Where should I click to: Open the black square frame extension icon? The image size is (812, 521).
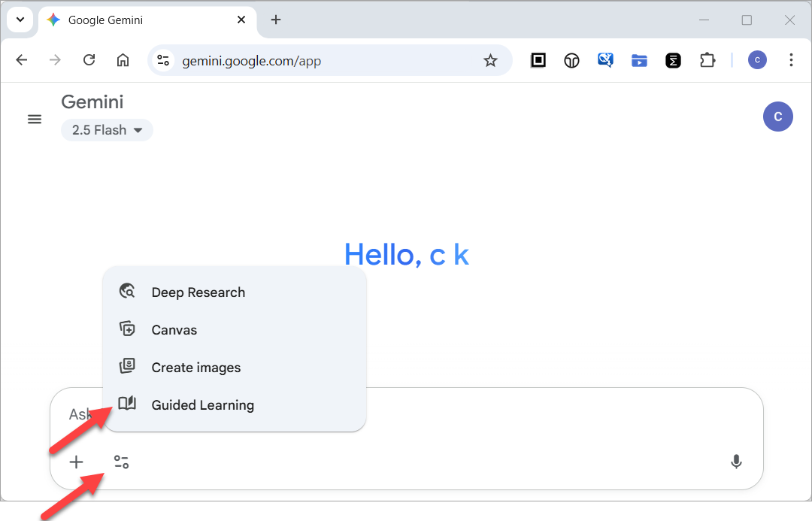pyautogui.click(x=538, y=61)
